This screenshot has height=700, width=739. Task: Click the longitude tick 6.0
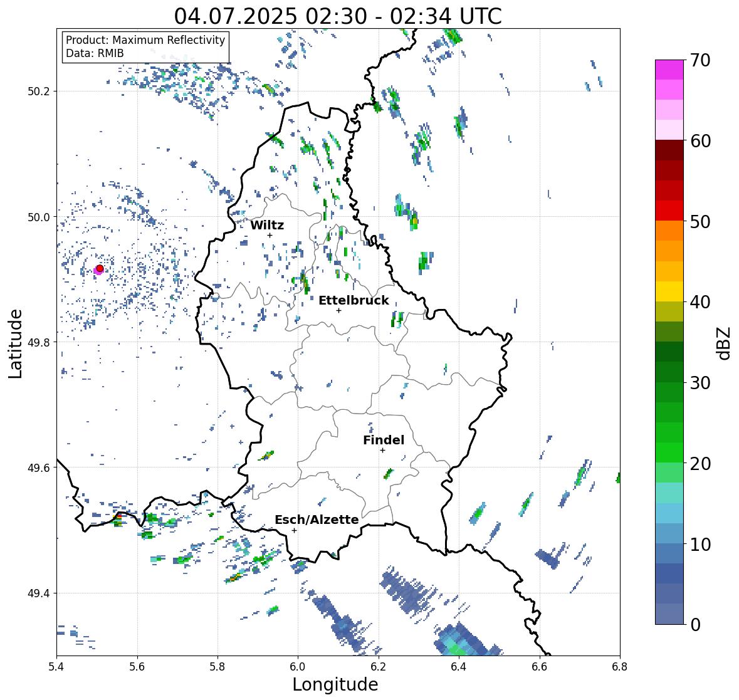tap(298, 667)
